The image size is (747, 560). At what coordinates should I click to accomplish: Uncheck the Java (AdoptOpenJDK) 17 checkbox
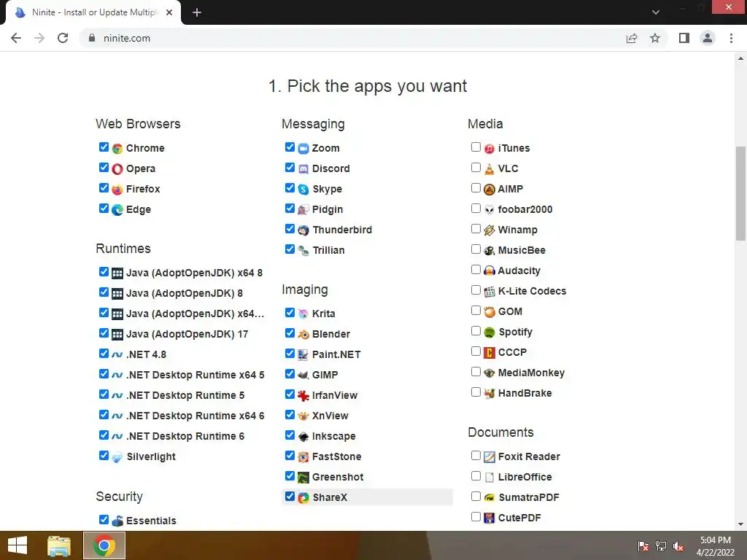pos(104,332)
